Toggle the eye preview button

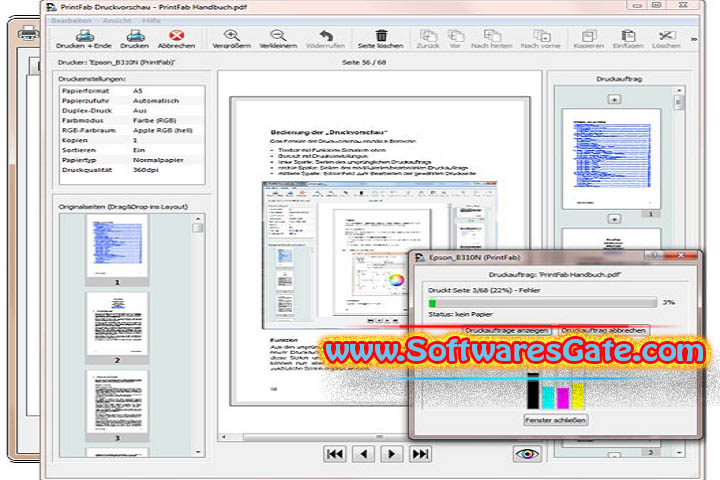(527, 454)
